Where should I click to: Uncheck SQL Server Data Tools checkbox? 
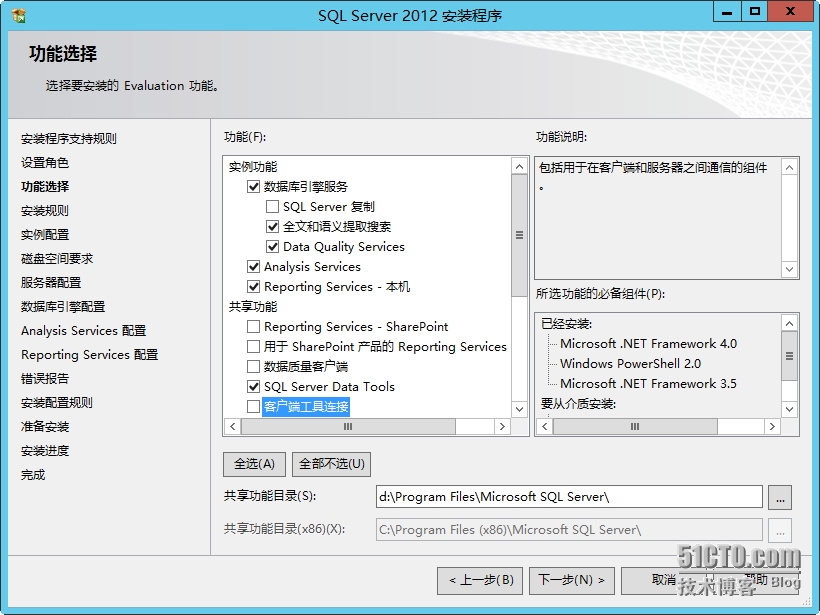tap(253, 386)
